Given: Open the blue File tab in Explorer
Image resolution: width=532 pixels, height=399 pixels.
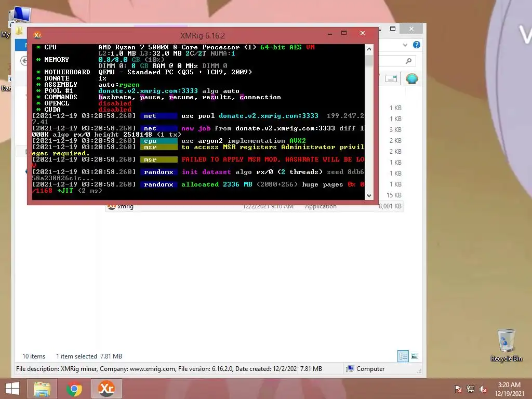Looking at the screenshot, I should click(x=22, y=45).
